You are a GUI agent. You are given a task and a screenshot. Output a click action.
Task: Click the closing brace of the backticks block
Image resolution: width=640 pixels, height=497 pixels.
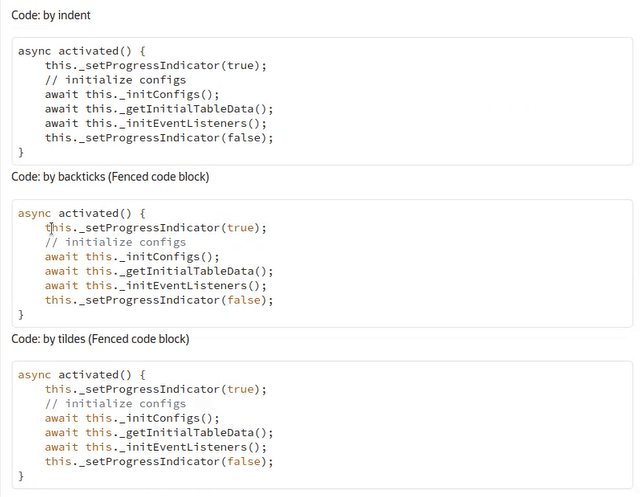click(x=22, y=315)
